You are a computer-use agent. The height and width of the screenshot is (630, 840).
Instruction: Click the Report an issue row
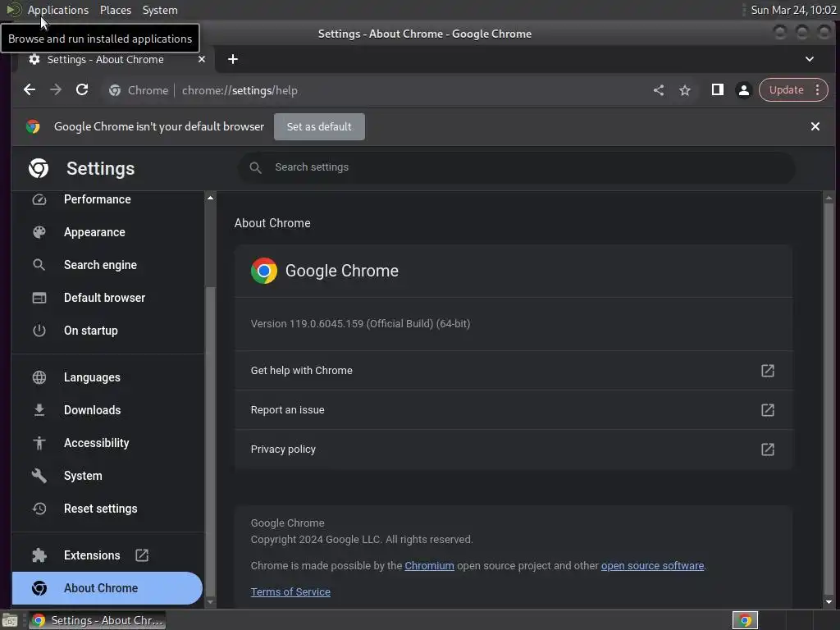pyautogui.click(x=514, y=410)
